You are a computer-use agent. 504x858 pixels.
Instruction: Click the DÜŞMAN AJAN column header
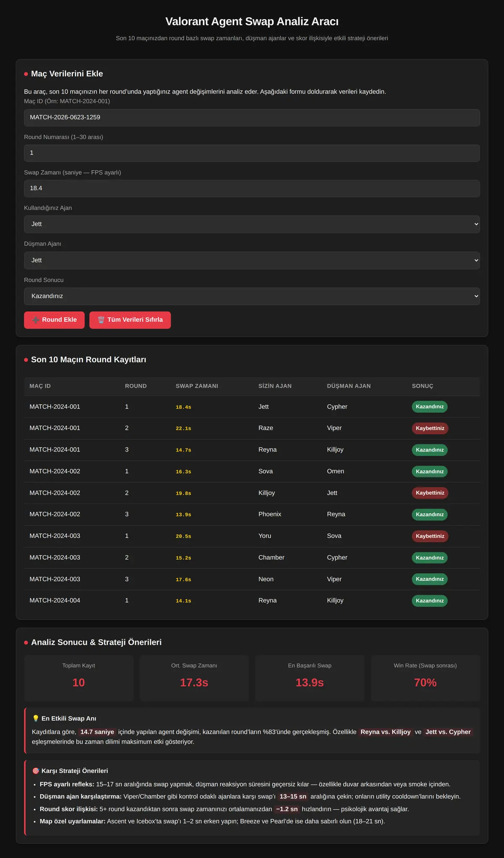tap(349, 386)
